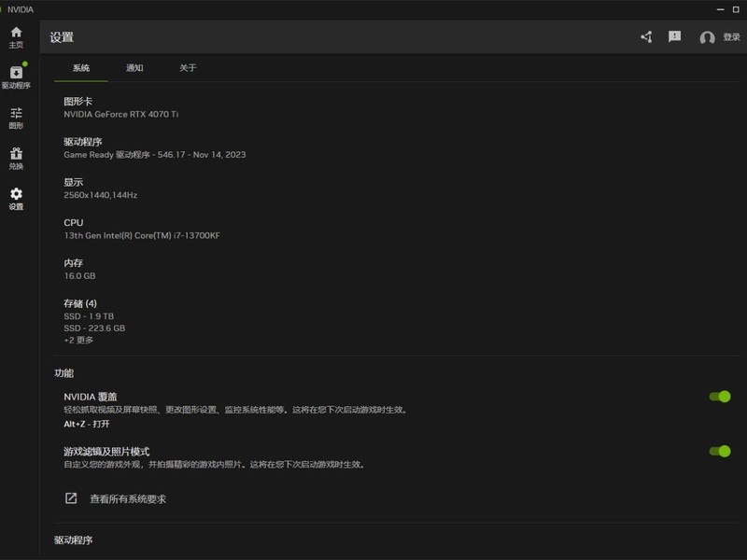The height and width of the screenshot is (560, 747).
Task: Open the feedback message icon
Action: coord(674,36)
